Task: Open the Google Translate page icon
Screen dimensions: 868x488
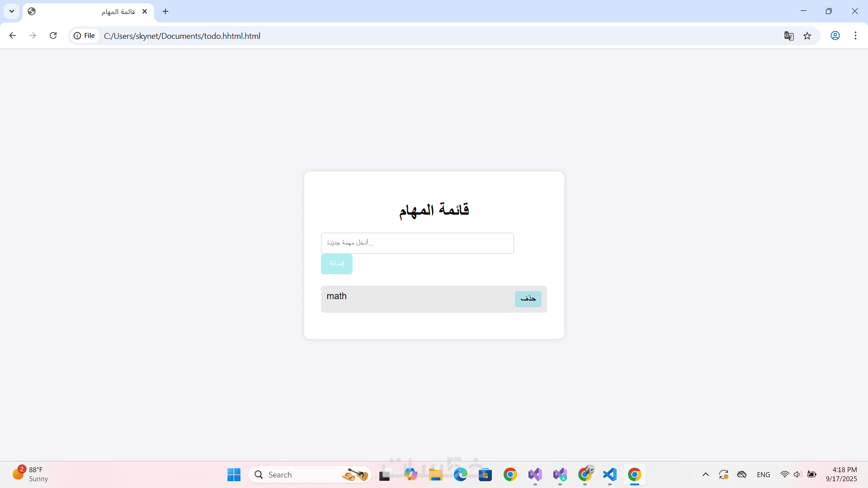Action: (789, 36)
